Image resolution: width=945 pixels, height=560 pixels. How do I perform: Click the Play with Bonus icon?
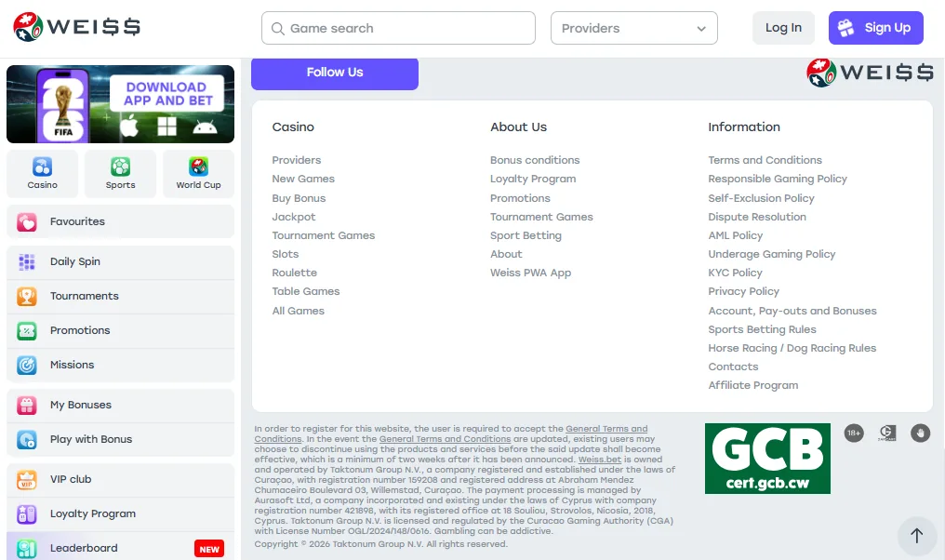click(27, 439)
